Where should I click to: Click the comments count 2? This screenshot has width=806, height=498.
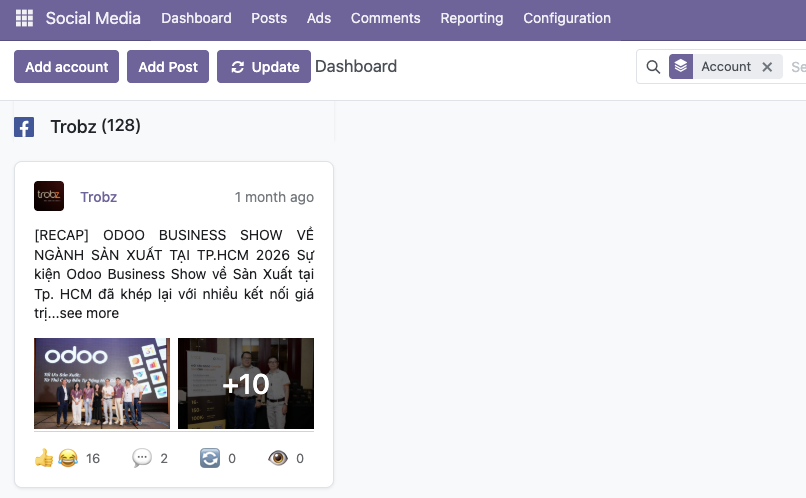(164, 458)
